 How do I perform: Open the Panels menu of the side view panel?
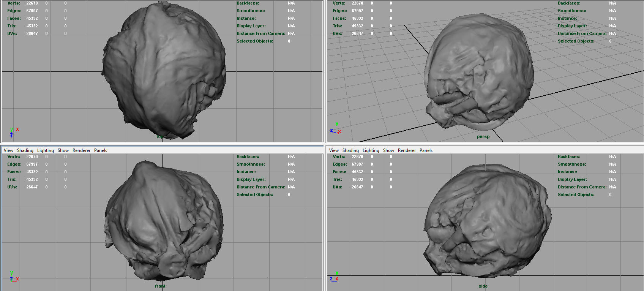coord(426,150)
